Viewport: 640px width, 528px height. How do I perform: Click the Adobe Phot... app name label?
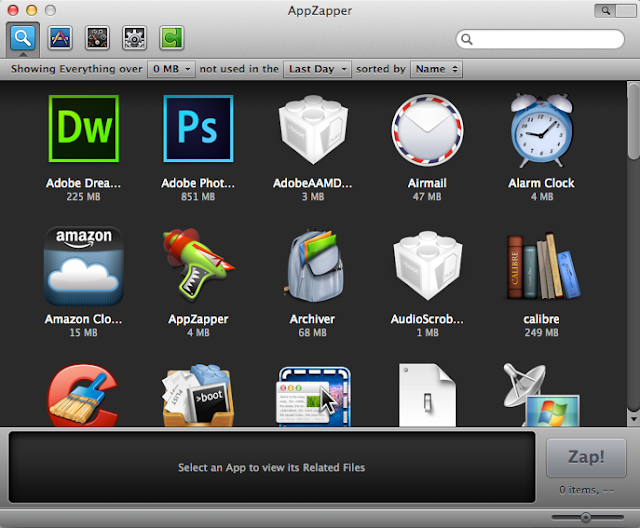coord(198,183)
